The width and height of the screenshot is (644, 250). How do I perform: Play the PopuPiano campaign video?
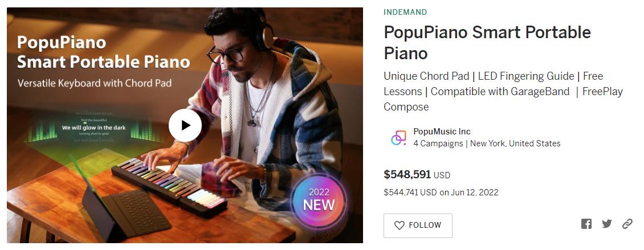[x=185, y=125]
